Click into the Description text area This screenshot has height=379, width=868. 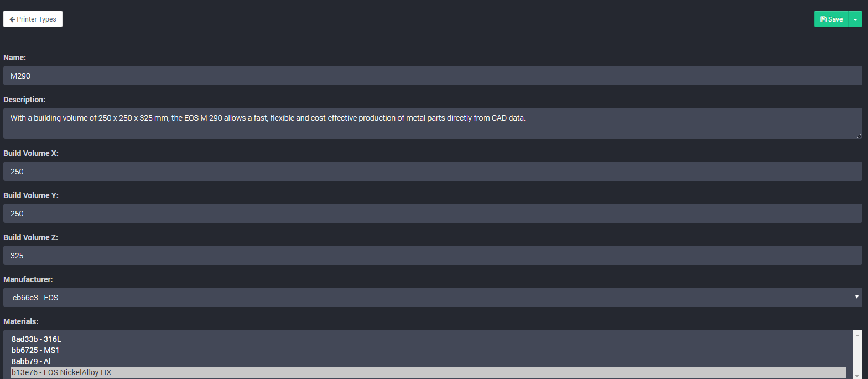tap(433, 123)
